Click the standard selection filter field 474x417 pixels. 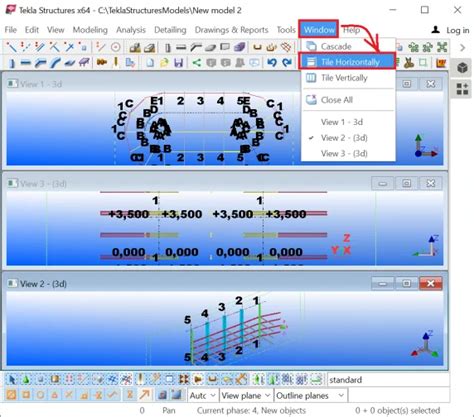[388, 380]
